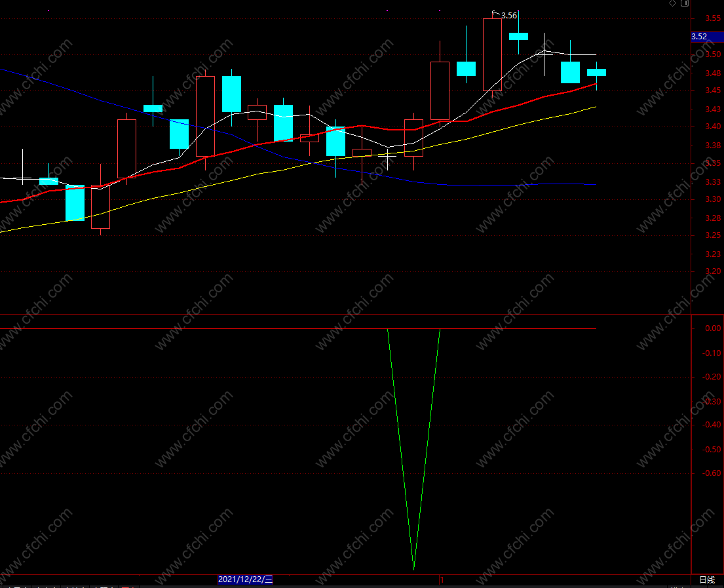Select the last cyan candle on the right
The image size is (724, 588).
[x=596, y=73]
